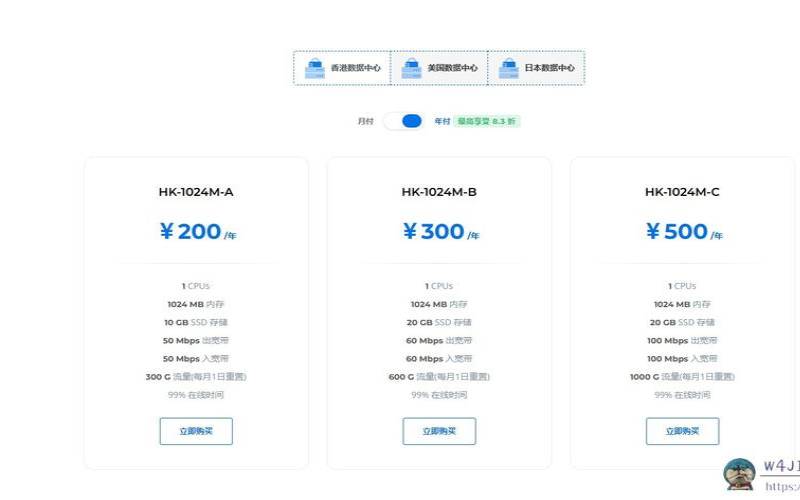Click the 日本数据中心 server icon
The height and width of the screenshot is (500, 800).
click(x=509, y=68)
